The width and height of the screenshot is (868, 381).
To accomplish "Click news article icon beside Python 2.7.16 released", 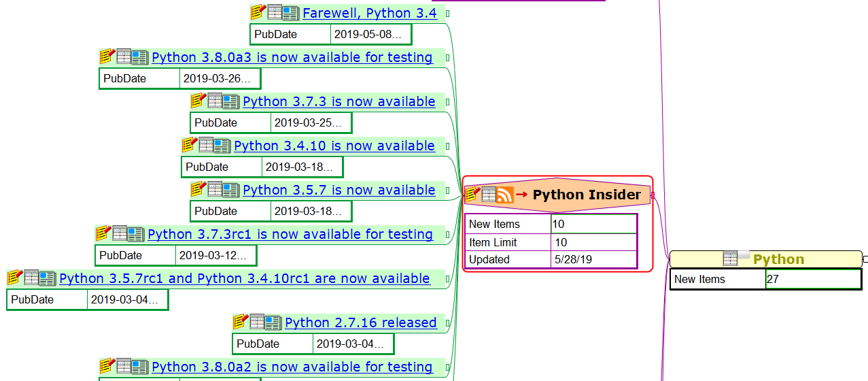I will (x=273, y=322).
